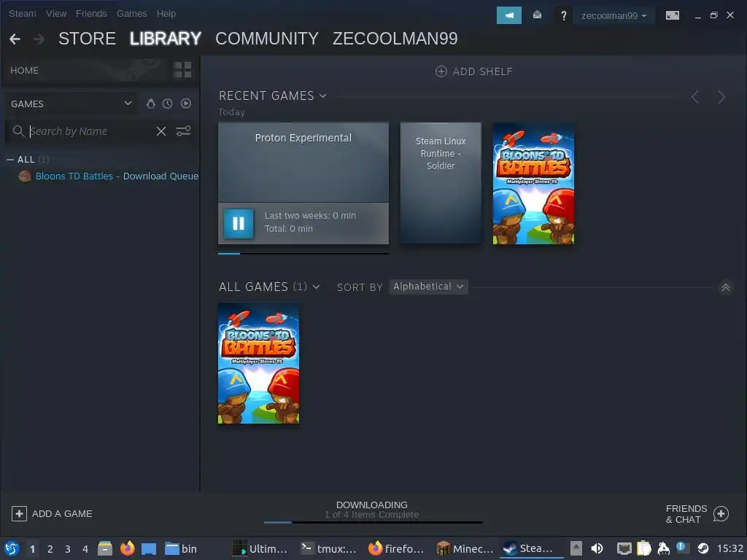Viewport: 747px width, 560px height.
Task: Click the clipboard tray icon
Action: click(643, 548)
